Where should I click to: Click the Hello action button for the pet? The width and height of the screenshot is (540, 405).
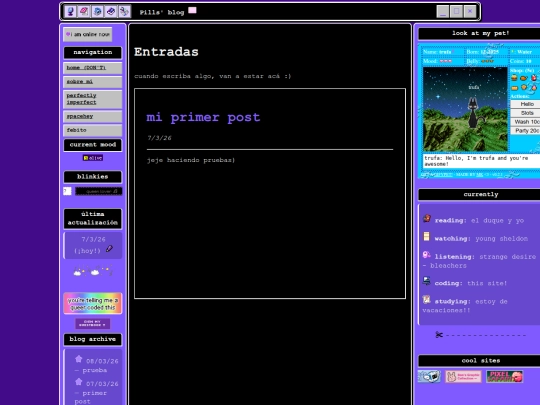point(526,104)
